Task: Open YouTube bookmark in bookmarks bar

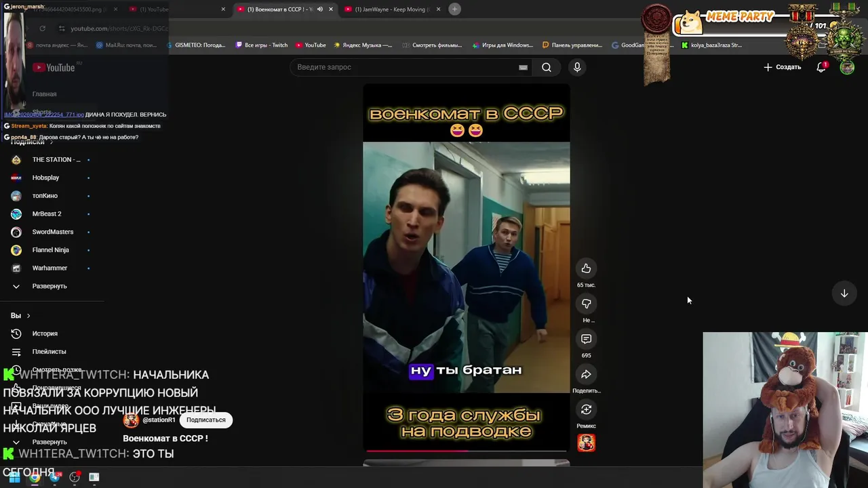Action: pyautogui.click(x=311, y=45)
